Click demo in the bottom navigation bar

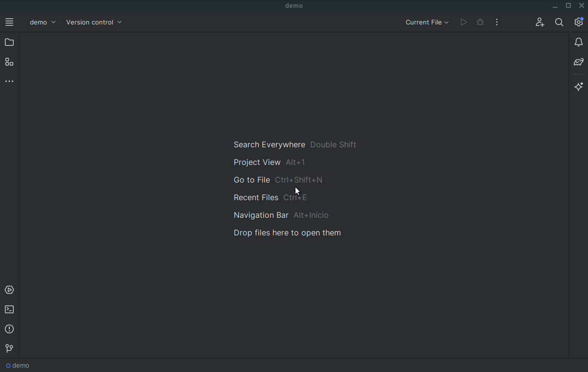click(18, 366)
